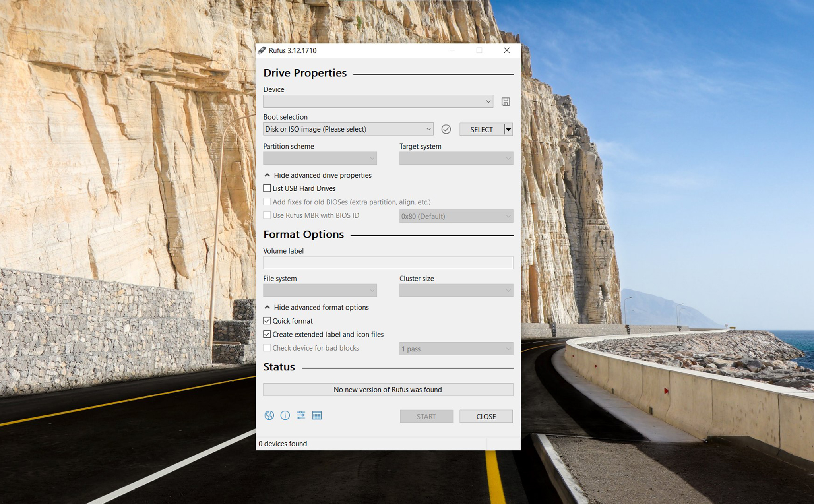Toggle Use Rufus MBR with BIOS ID
The height and width of the screenshot is (504, 814).
pyautogui.click(x=267, y=215)
